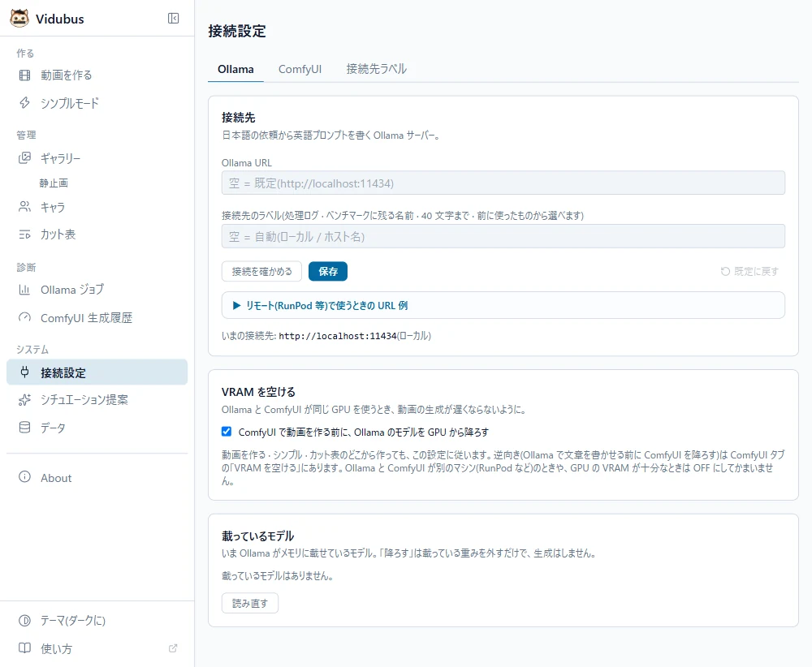Click the sparkle icon beside シチュエーション提案
This screenshot has height=667, width=812.
(24, 399)
